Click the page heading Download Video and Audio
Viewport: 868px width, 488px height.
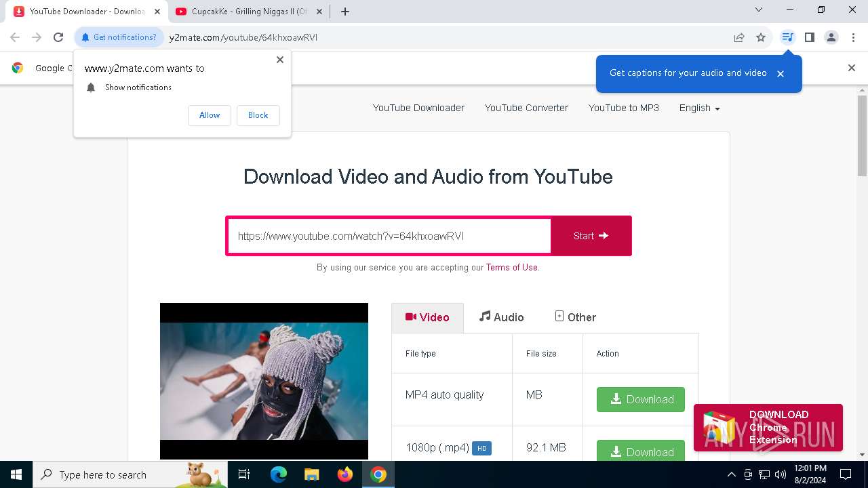click(x=428, y=177)
